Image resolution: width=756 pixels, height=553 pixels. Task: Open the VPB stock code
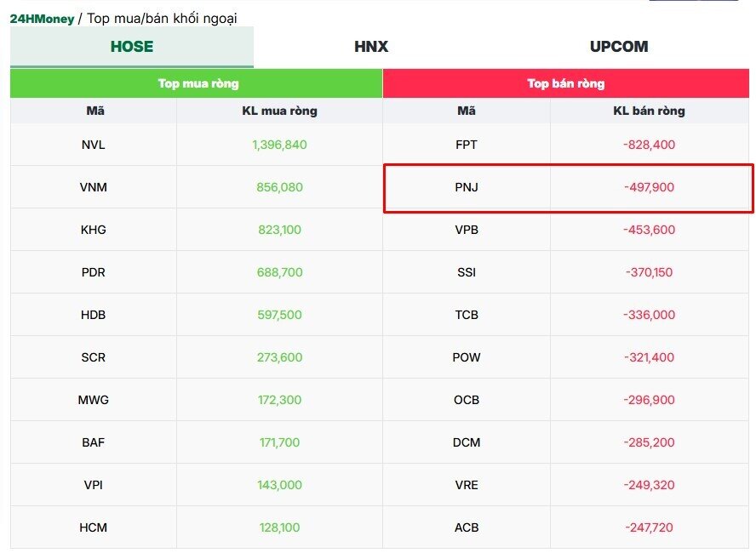click(x=467, y=230)
